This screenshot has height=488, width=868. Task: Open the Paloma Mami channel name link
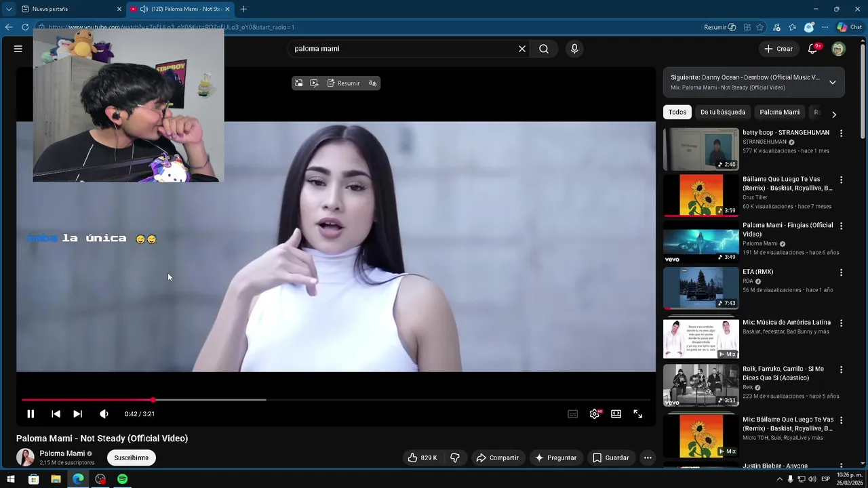pos(62,453)
